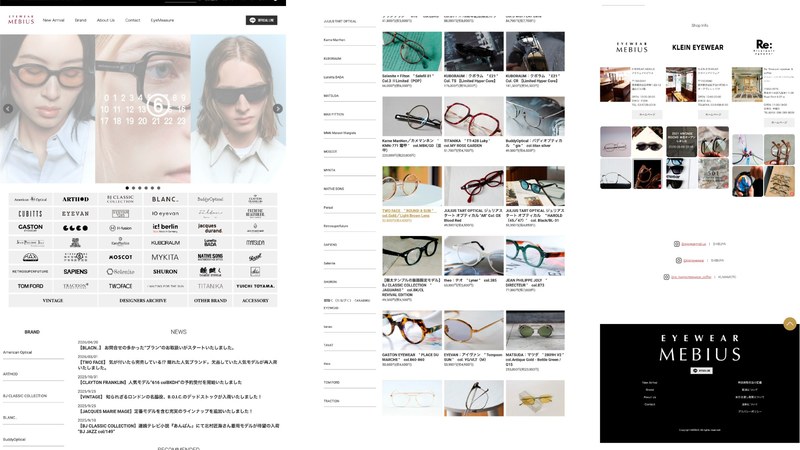Click the black LINE button in header
The width and height of the screenshot is (800, 450).
pyautogui.click(x=261, y=20)
